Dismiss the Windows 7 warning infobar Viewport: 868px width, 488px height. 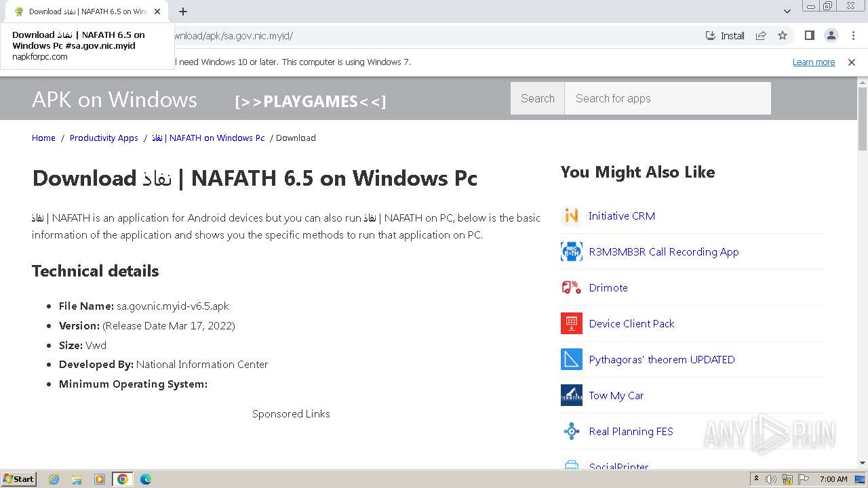pos(852,62)
